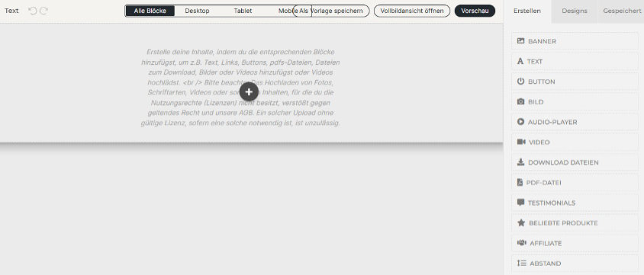Click the Video camera icon
This screenshot has height=275, width=644.
pos(521,142)
